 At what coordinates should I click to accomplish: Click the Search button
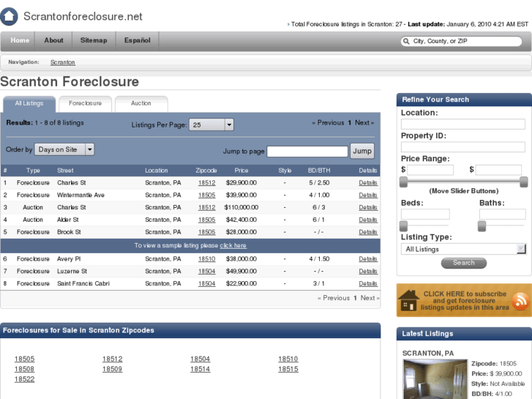pyautogui.click(x=463, y=263)
